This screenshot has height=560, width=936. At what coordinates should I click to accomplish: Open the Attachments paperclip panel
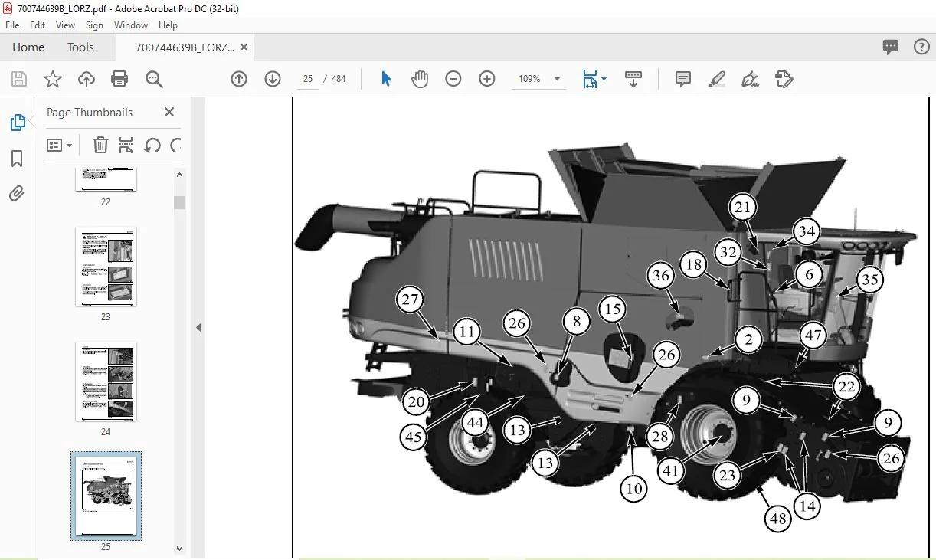[x=17, y=193]
